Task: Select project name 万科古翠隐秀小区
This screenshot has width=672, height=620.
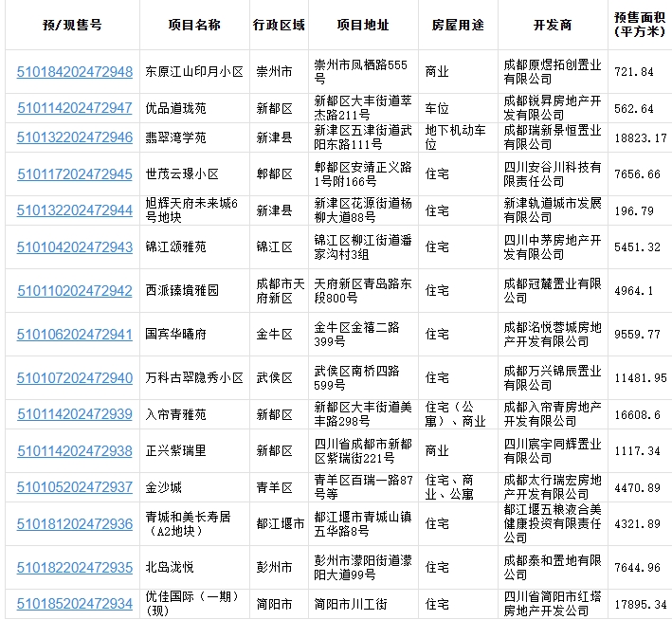Action: click(194, 377)
